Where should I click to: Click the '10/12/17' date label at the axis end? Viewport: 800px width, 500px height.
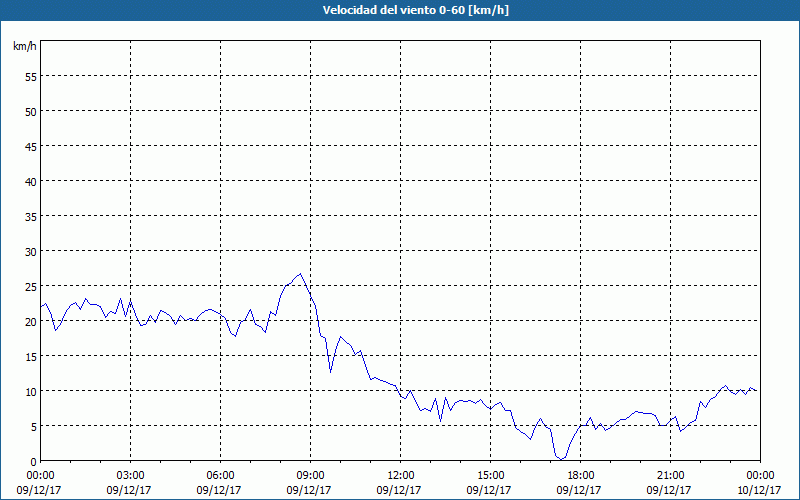coord(759,490)
